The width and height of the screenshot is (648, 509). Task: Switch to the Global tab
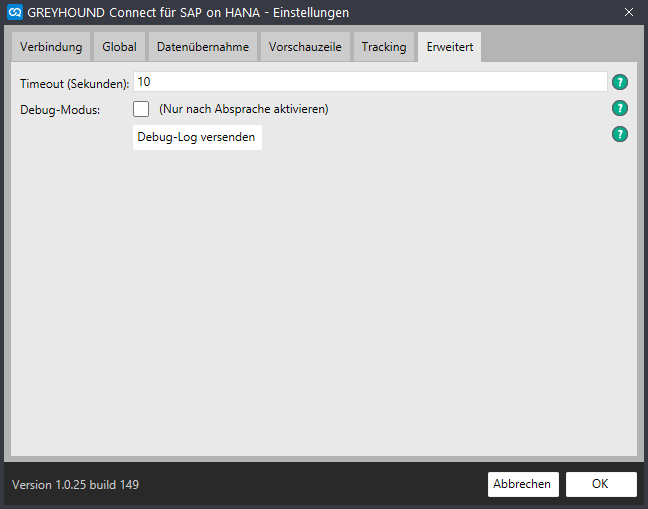(119, 47)
